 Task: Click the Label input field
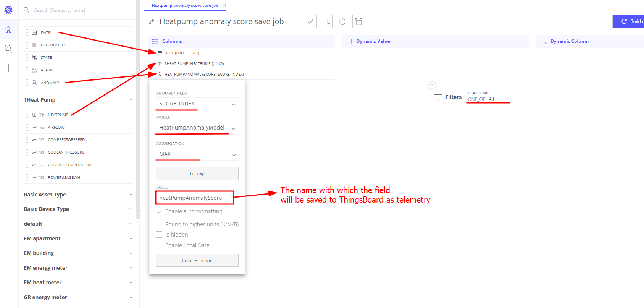point(195,198)
